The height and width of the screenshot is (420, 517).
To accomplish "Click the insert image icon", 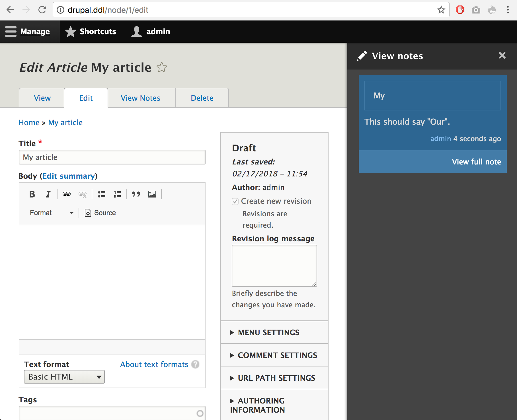I will click(152, 194).
